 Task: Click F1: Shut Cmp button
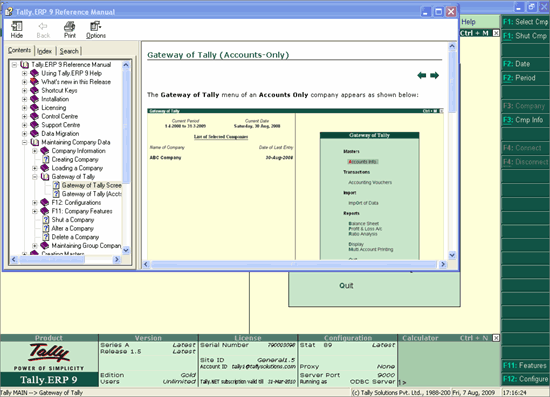(525, 36)
